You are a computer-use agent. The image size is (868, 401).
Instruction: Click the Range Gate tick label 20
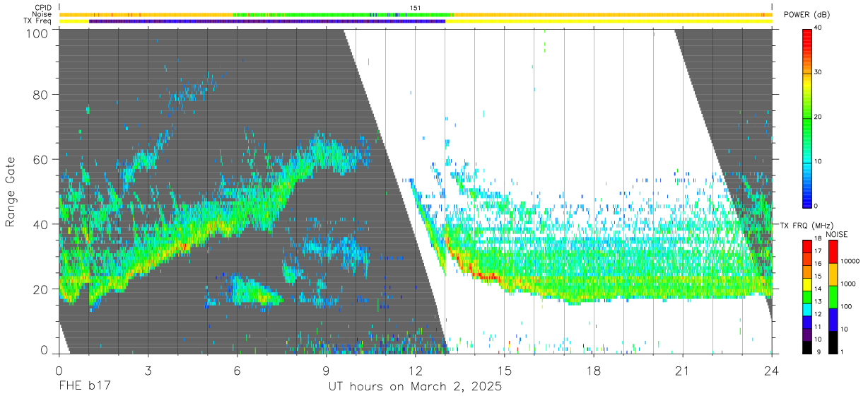pos(41,289)
